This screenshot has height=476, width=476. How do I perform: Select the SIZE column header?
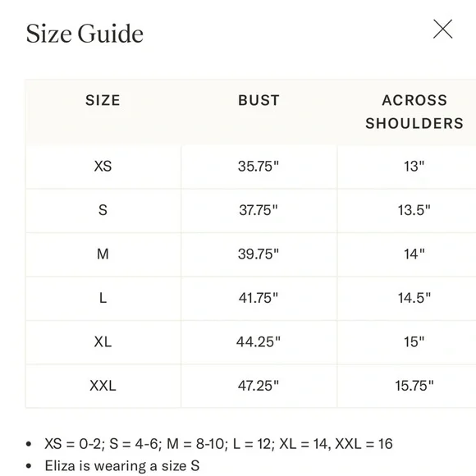pos(103,100)
